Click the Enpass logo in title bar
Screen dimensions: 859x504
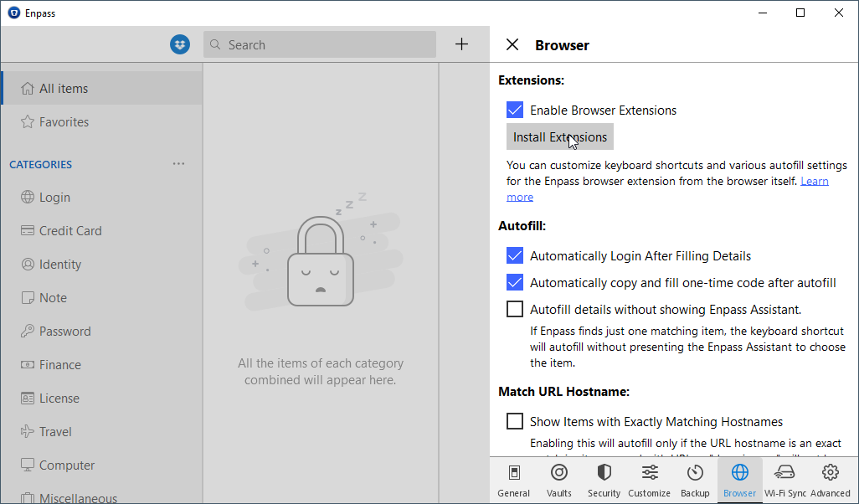coord(13,13)
